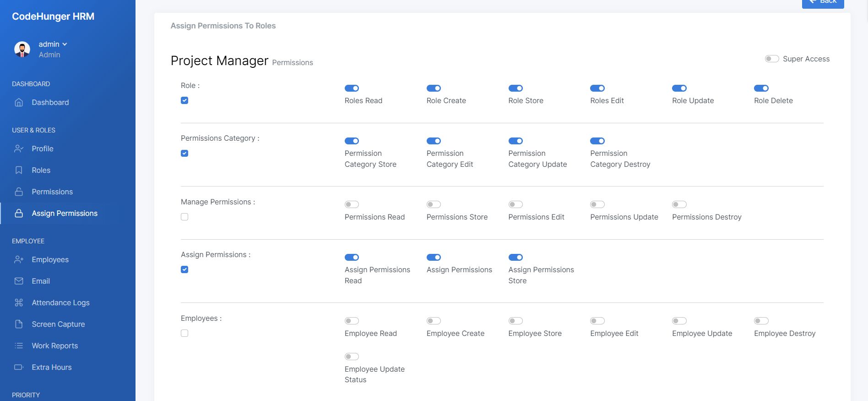Click the Profile user icon
Viewport: 868px width, 401px height.
19,148
